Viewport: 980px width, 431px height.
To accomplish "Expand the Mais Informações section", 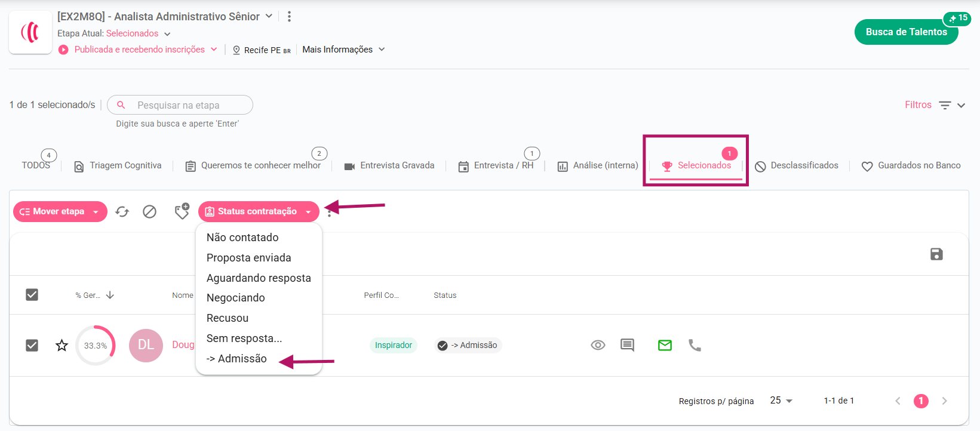I will (x=343, y=50).
